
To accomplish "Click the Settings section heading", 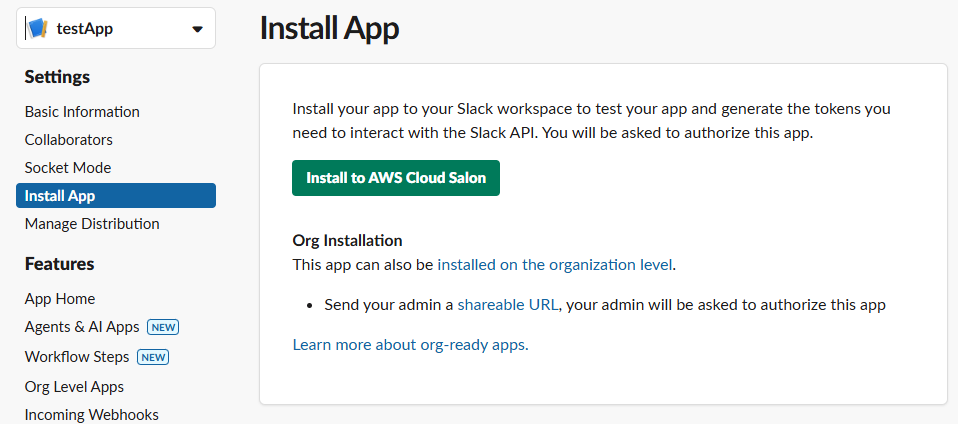I will 57,77.
